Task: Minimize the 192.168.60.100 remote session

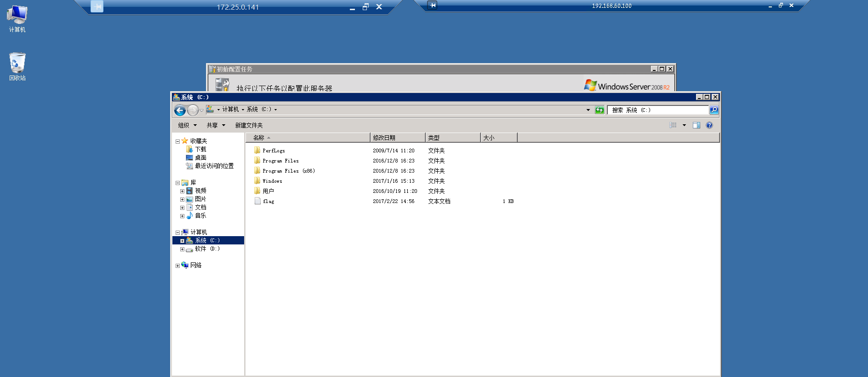Action: coord(770,6)
